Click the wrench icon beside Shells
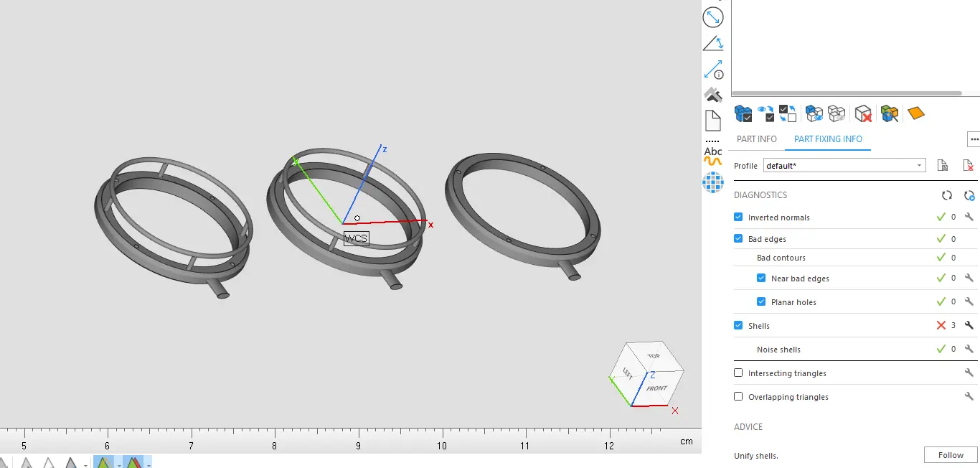 [x=969, y=326]
